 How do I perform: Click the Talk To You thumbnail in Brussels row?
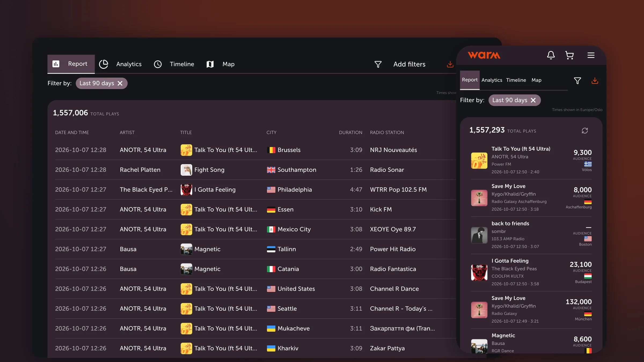point(186,150)
